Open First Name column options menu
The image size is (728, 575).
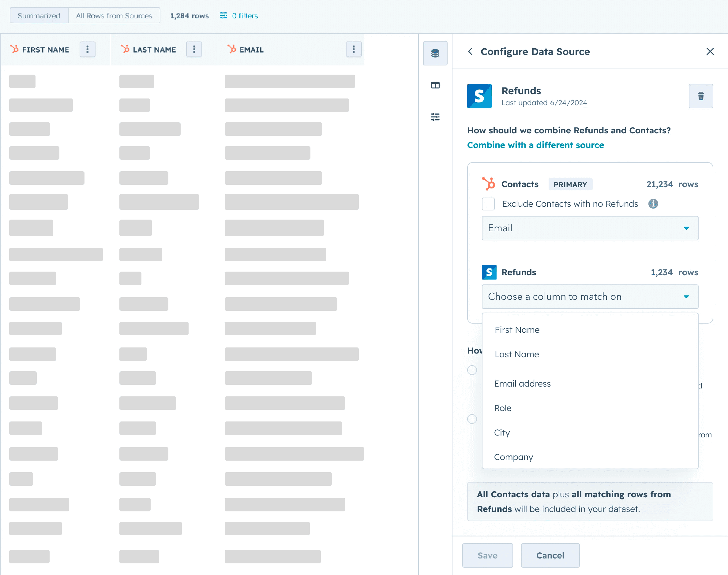(87, 50)
